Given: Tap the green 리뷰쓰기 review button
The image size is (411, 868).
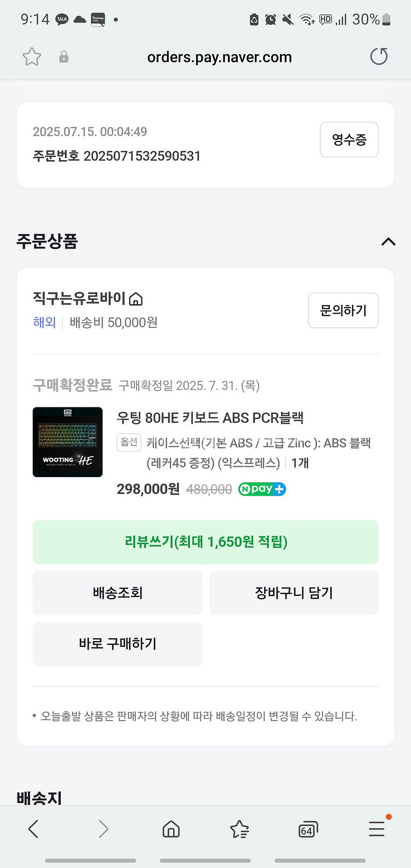Looking at the screenshot, I should (206, 542).
